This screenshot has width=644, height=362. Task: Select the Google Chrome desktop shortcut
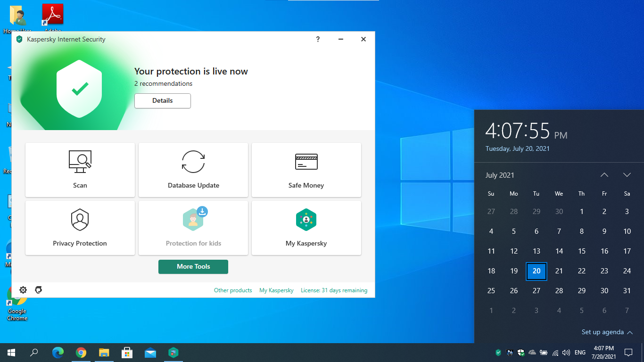tap(17, 304)
